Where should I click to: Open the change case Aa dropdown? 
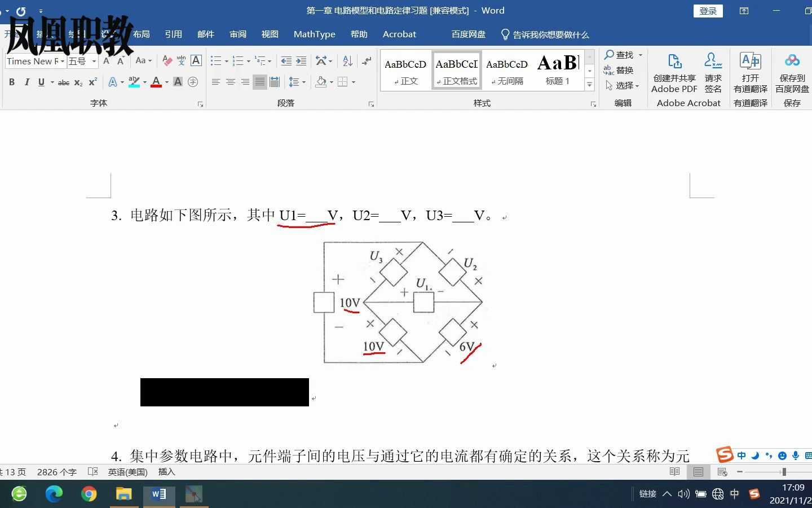coord(144,60)
